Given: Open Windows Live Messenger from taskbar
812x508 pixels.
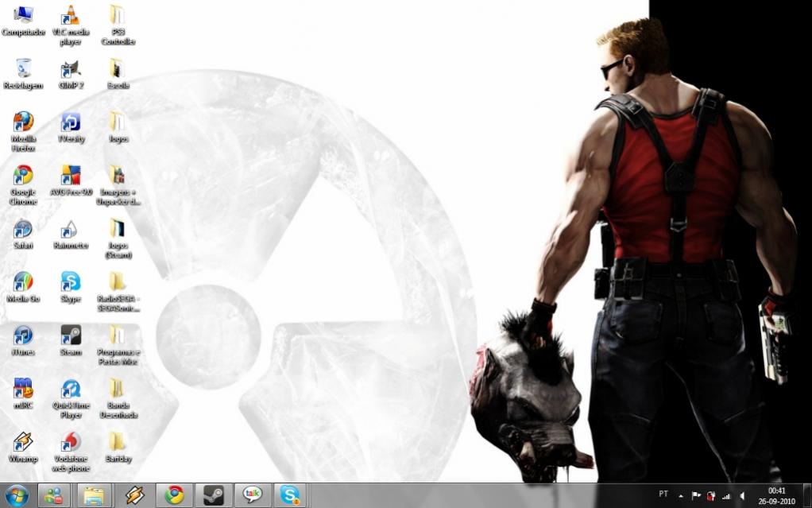Looking at the screenshot, I should click(x=53, y=496).
